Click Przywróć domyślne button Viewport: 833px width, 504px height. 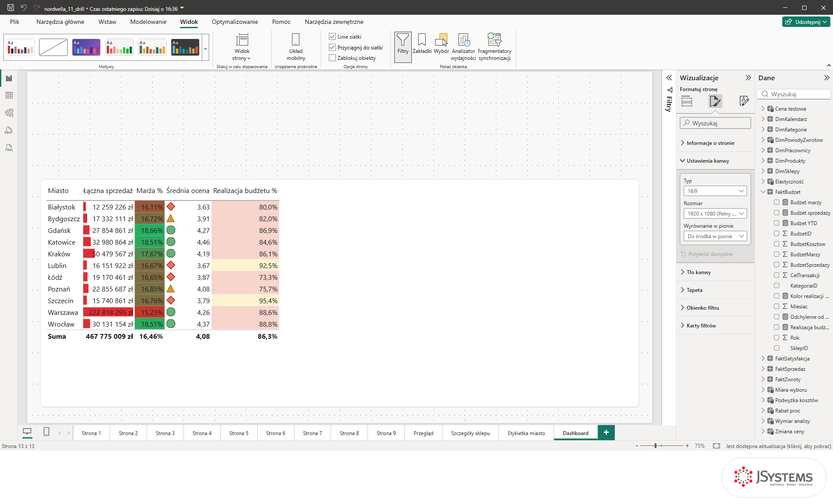707,254
